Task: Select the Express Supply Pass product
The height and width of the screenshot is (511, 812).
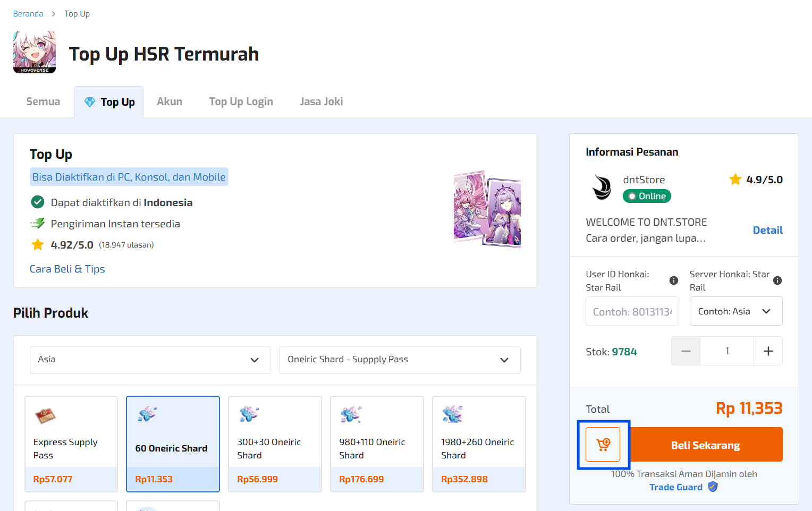Action: coord(71,444)
